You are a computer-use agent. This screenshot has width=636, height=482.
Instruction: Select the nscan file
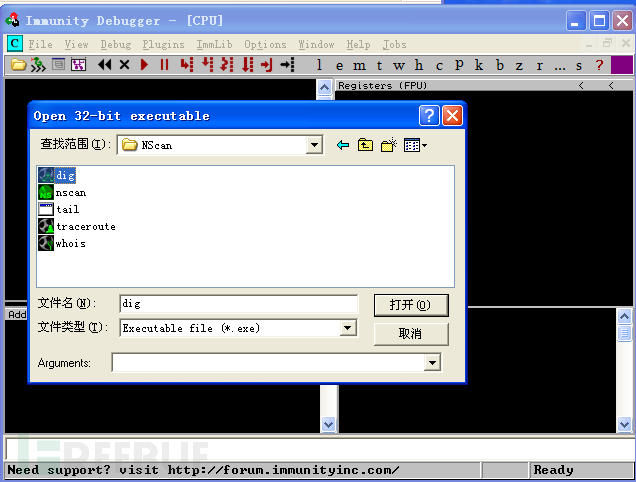click(62, 192)
